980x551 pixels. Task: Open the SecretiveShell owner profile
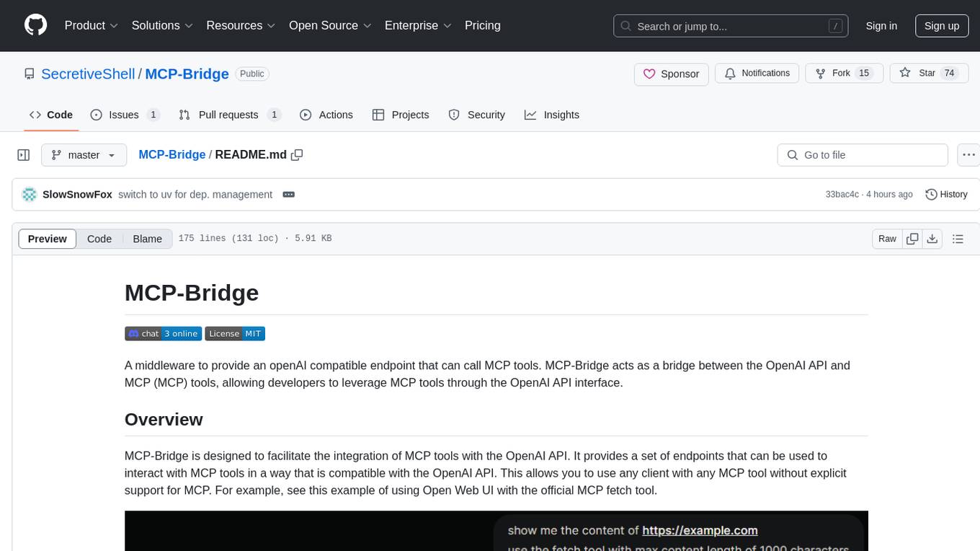[88, 74]
